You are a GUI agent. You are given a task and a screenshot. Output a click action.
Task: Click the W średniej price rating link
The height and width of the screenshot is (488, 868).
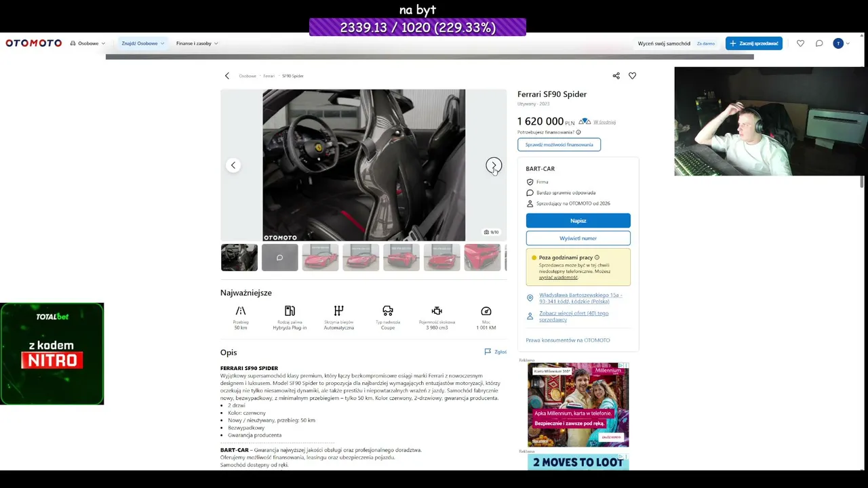coord(605,123)
